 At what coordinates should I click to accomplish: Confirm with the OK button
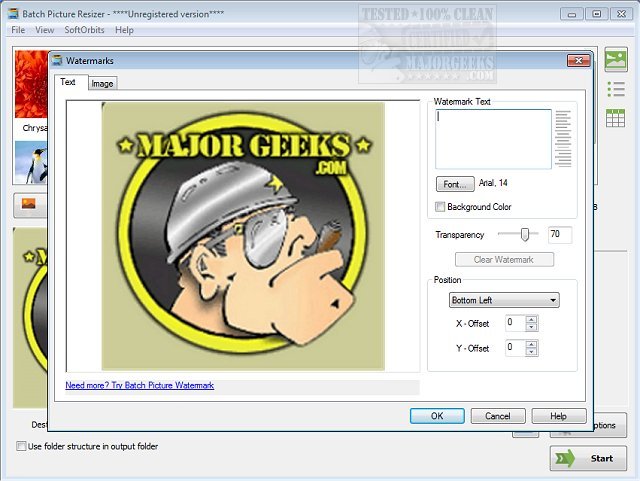437,416
